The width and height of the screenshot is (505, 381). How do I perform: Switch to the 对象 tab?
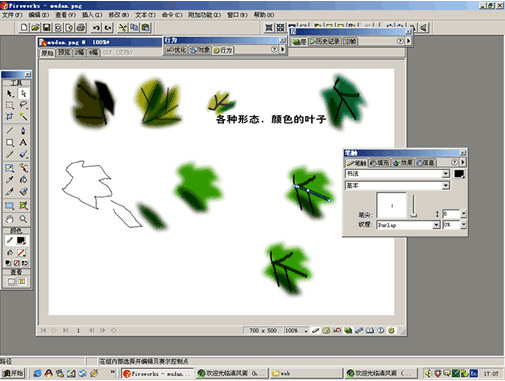[x=200, y=50]
